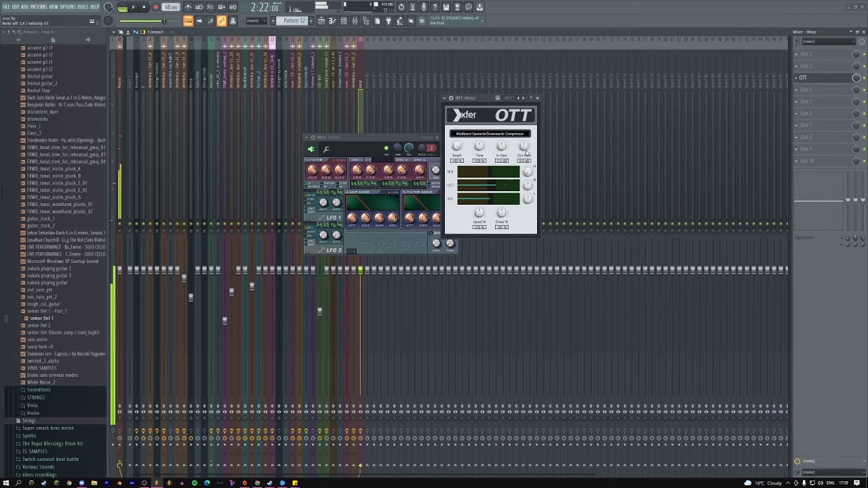Open the TOOLS menu
Viewport: 868px width, 488px height.
click(x=83, y=7)
